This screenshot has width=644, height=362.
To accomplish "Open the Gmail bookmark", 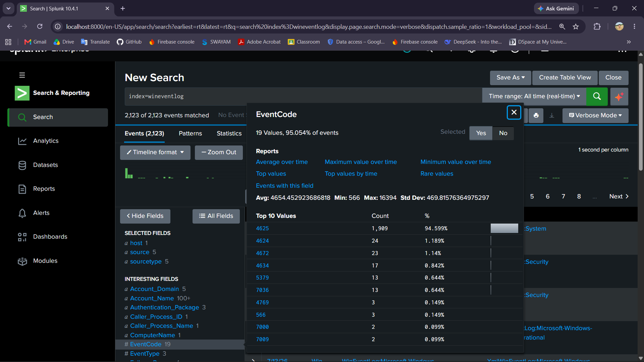I will (x=35, y=42).
